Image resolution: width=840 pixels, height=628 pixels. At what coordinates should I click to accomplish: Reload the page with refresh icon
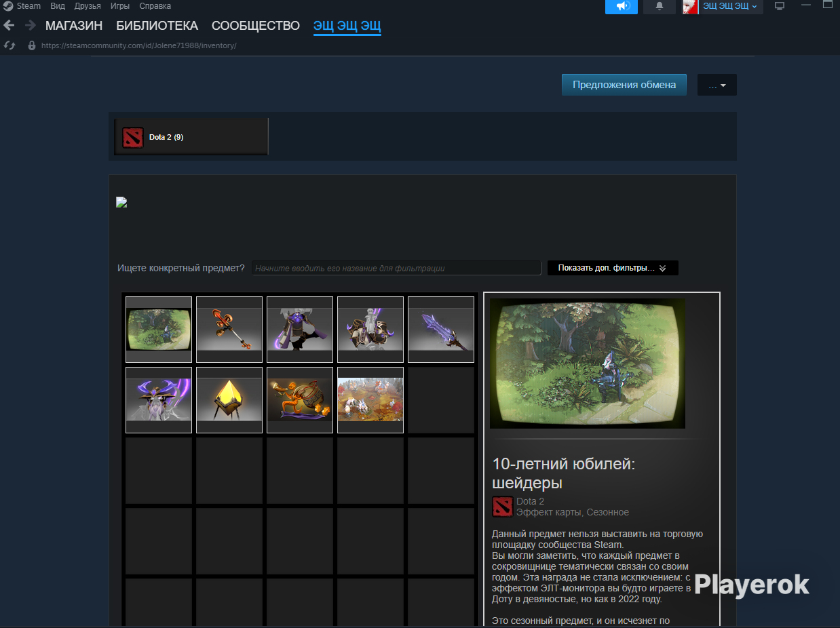[9, 45]
